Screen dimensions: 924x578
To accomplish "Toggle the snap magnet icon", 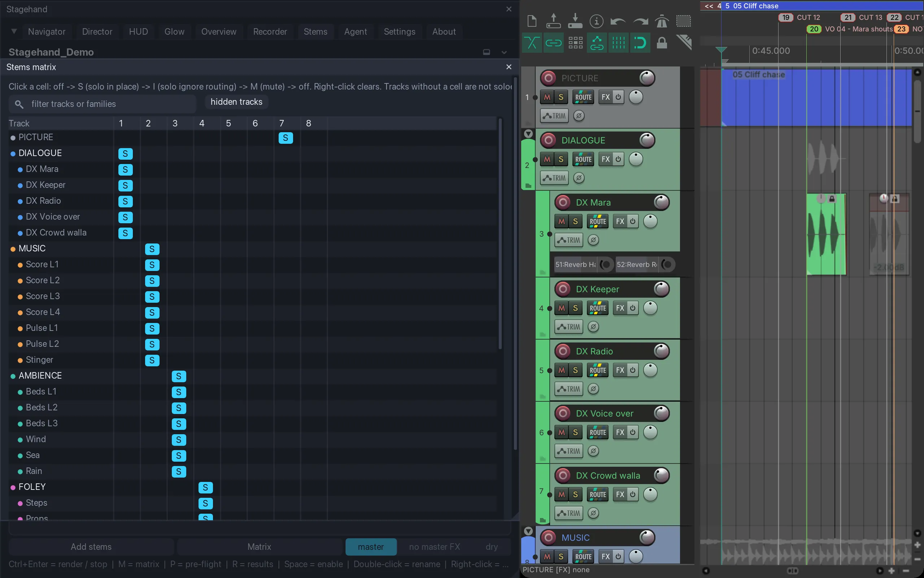I will click(640, 43).
